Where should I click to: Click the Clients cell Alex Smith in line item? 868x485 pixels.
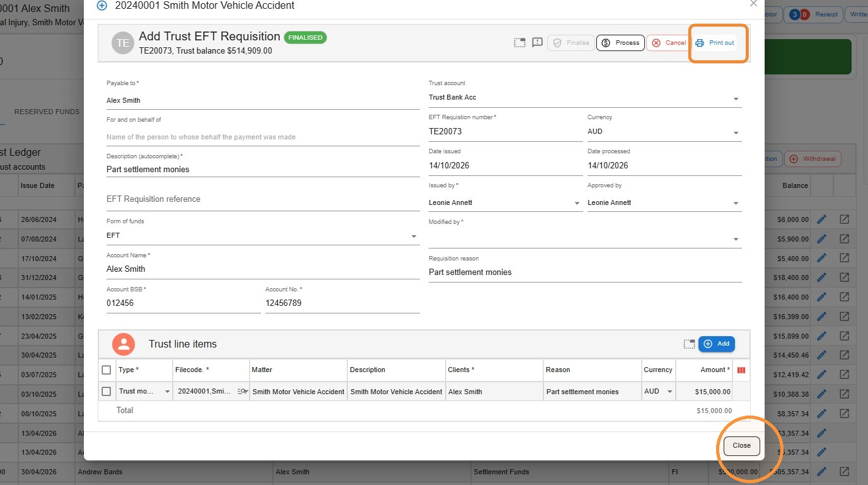coord(494,392)
